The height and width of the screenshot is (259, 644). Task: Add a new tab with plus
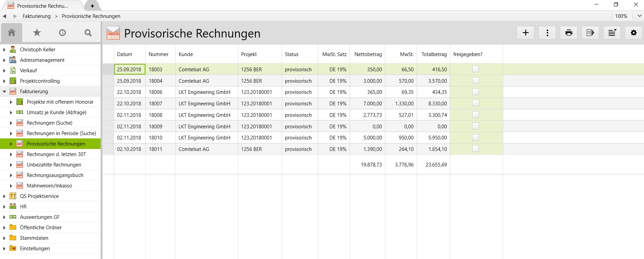(92, 6)
